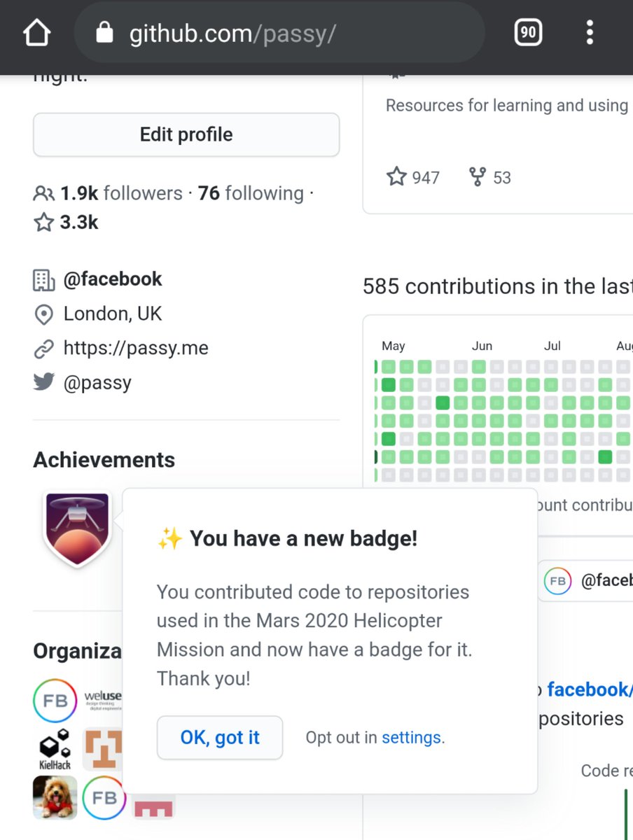View the repository's 53 forks

pos(489,177)
